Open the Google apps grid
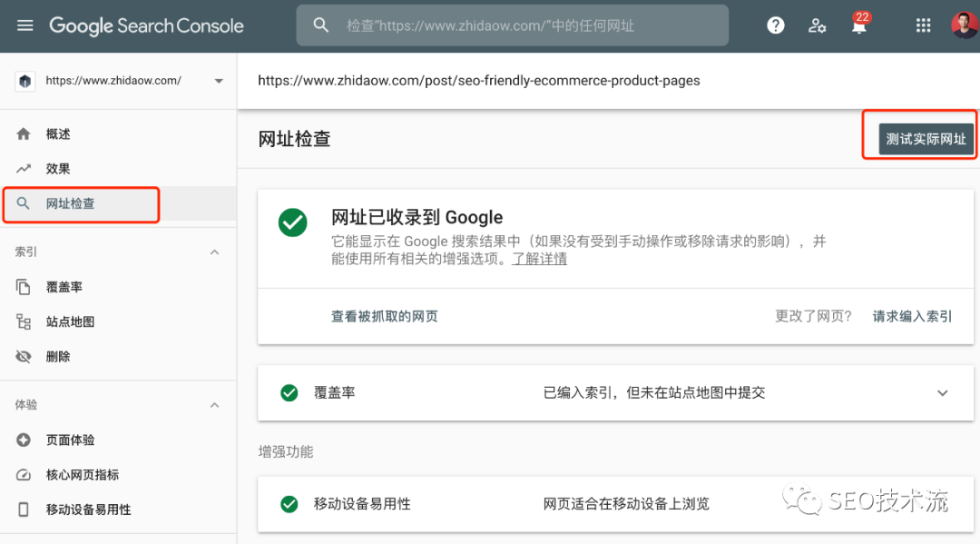980x544 pixels. click(x=923, y=25)
